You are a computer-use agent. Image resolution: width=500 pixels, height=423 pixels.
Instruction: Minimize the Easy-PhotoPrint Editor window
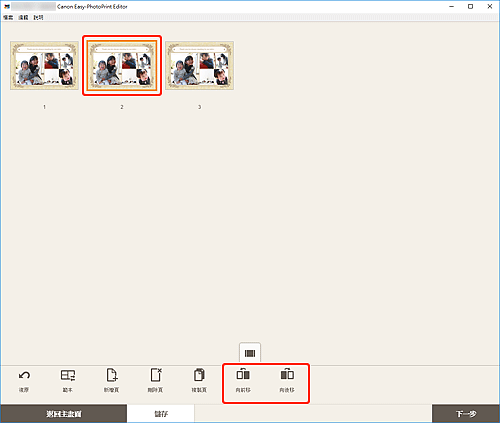452,6
